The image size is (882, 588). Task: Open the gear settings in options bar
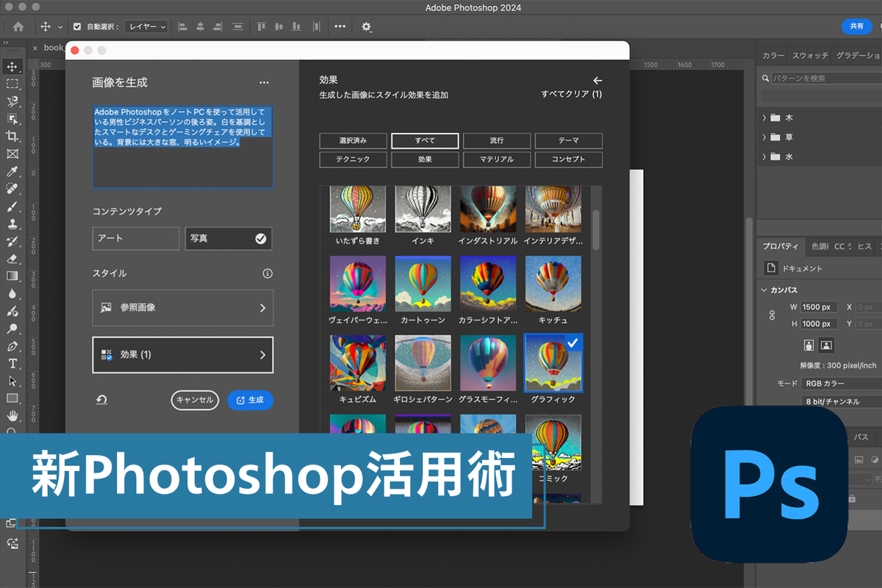tap(366, 26)
